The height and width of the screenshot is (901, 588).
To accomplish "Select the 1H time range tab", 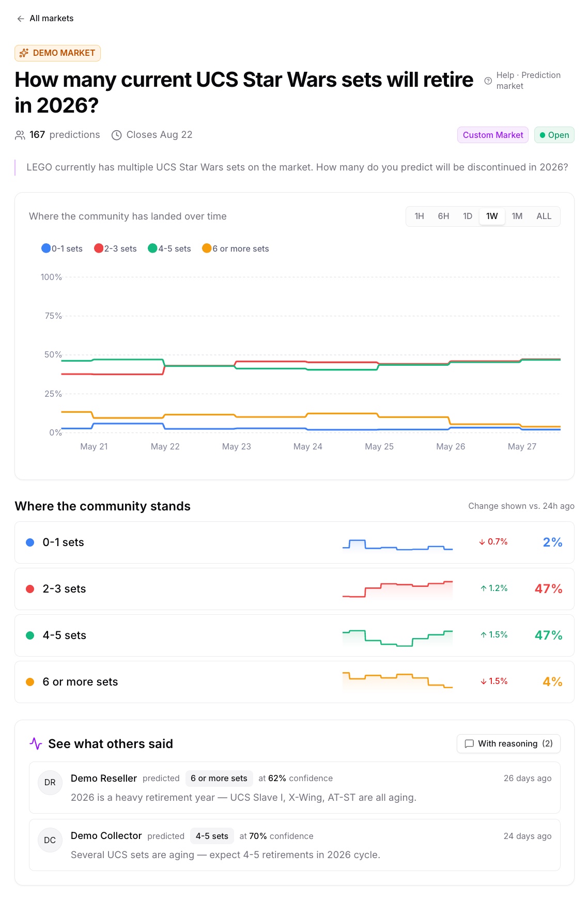I will tap(419, 216).
